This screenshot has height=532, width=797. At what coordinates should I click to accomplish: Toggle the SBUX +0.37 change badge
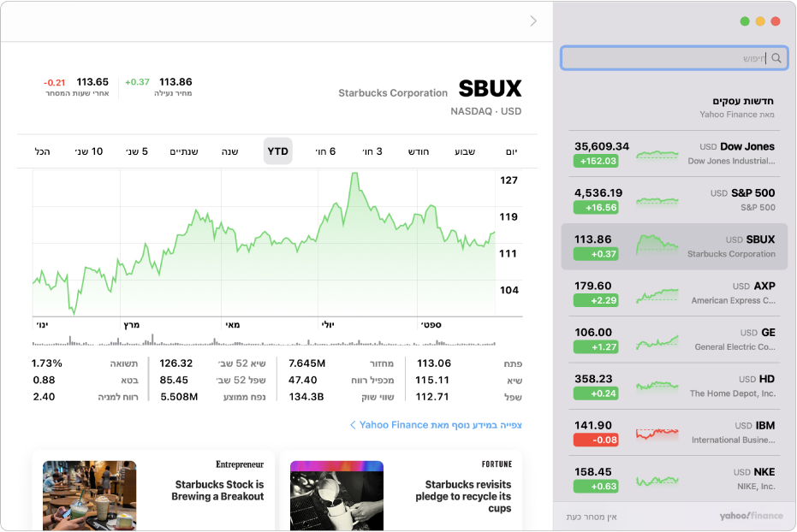point(596,254)
